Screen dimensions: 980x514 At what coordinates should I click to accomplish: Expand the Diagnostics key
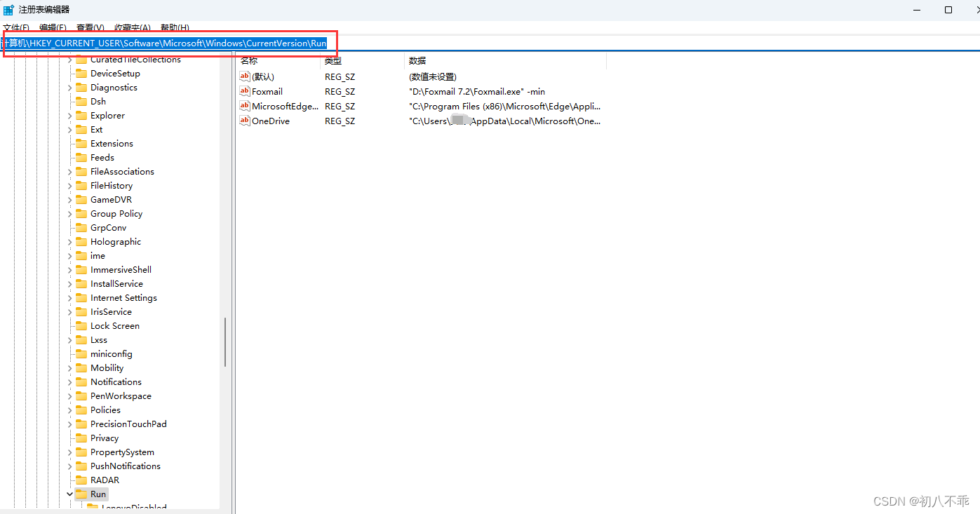click(69, 88)
